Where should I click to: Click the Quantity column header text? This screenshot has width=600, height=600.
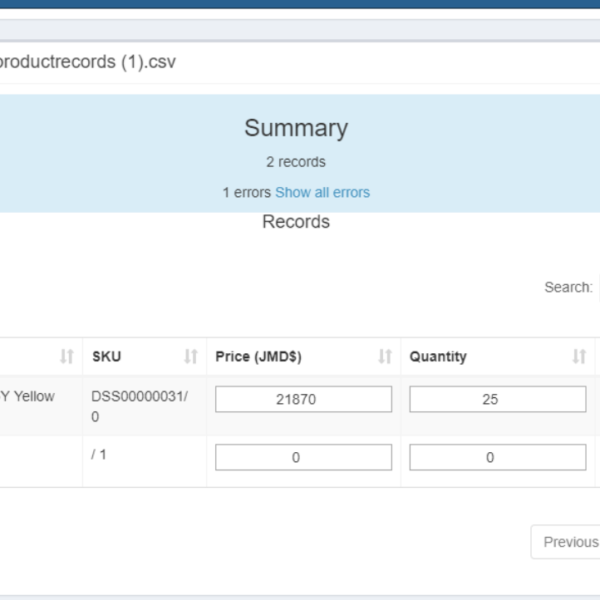point(438,357)
